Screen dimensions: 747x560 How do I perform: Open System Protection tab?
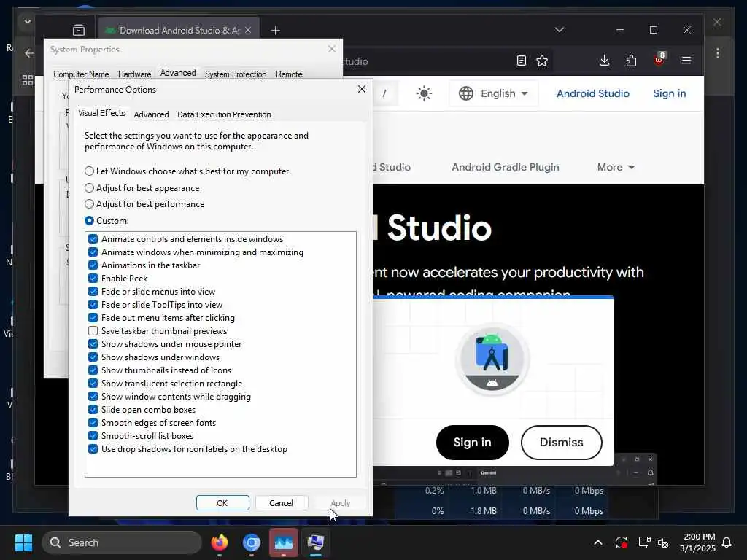pyautogui.click(x=236, y=74)
